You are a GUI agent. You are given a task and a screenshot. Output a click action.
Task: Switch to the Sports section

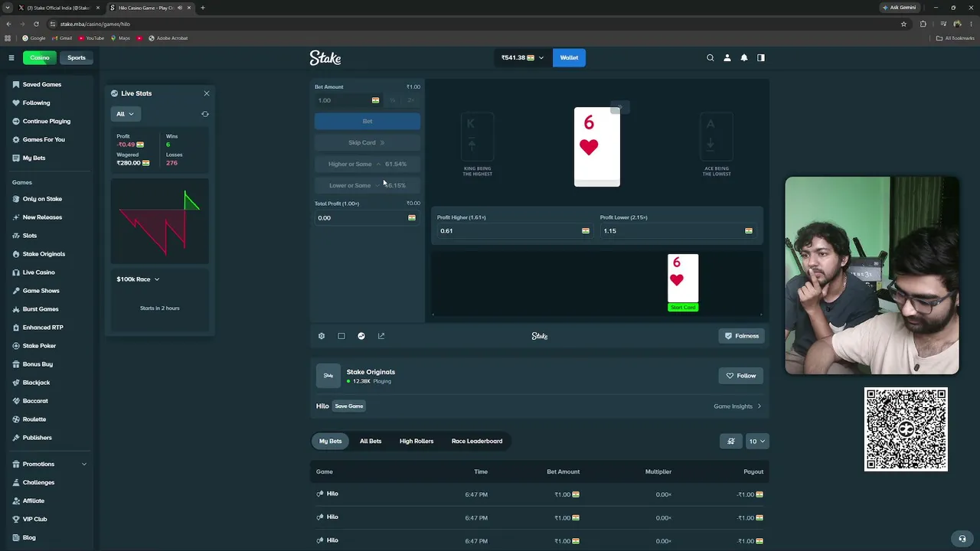click(77, 57)
